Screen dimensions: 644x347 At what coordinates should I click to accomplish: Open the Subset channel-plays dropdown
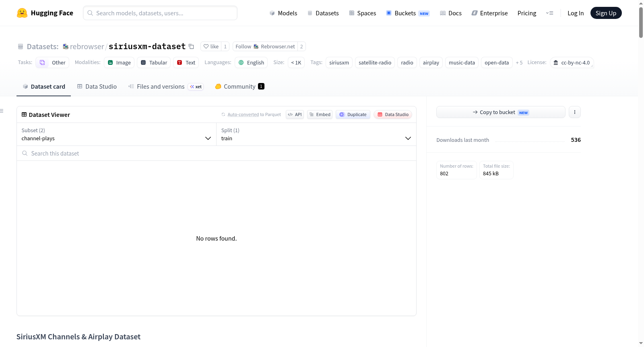(x=116, y=134)
